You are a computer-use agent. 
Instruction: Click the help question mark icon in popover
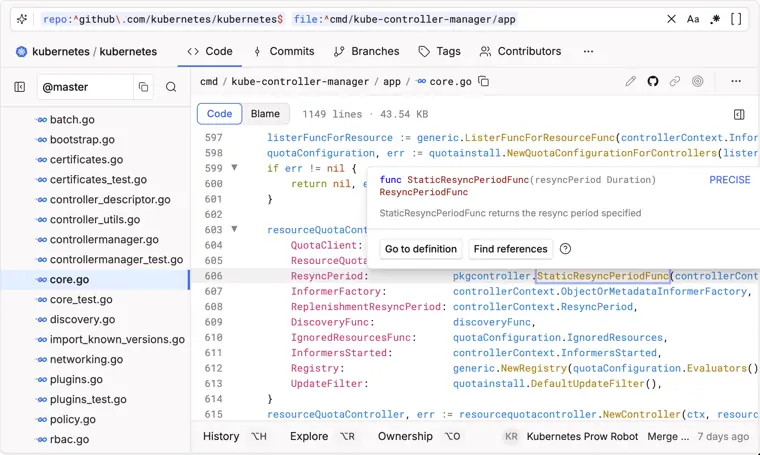tap(565, 249)
